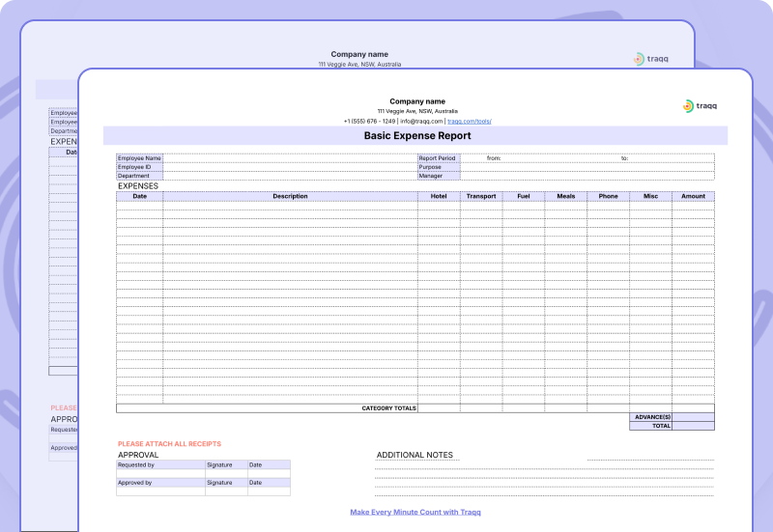Select the Employee ID label cell
Viewport: 773px width, 532px height.
(139, 167)
